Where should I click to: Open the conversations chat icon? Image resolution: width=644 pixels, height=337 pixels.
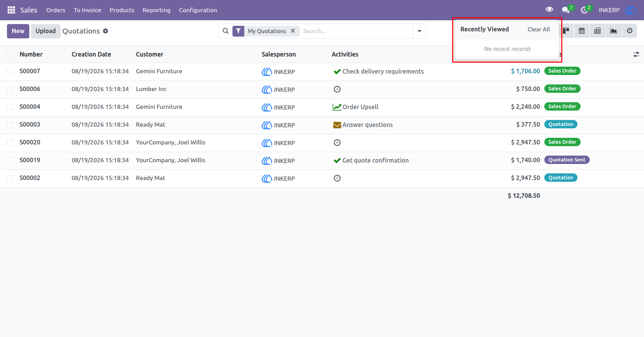click(566, 10)
